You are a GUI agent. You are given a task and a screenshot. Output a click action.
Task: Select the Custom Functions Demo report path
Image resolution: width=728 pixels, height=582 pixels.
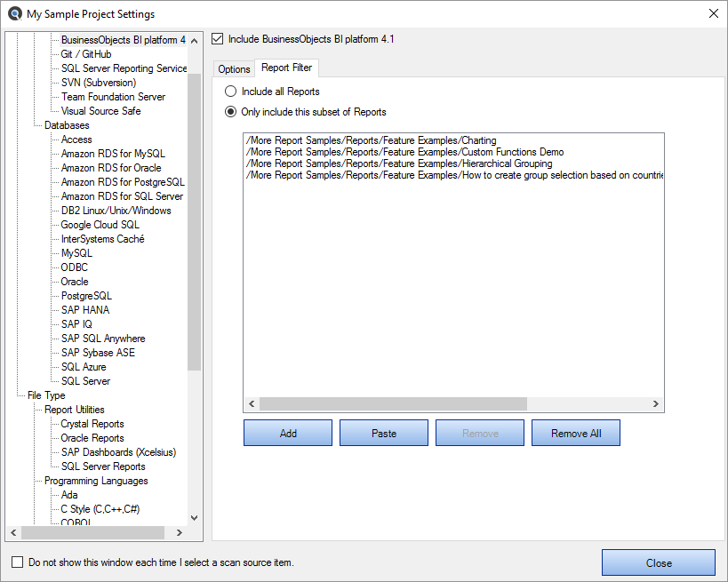(404, 152)
